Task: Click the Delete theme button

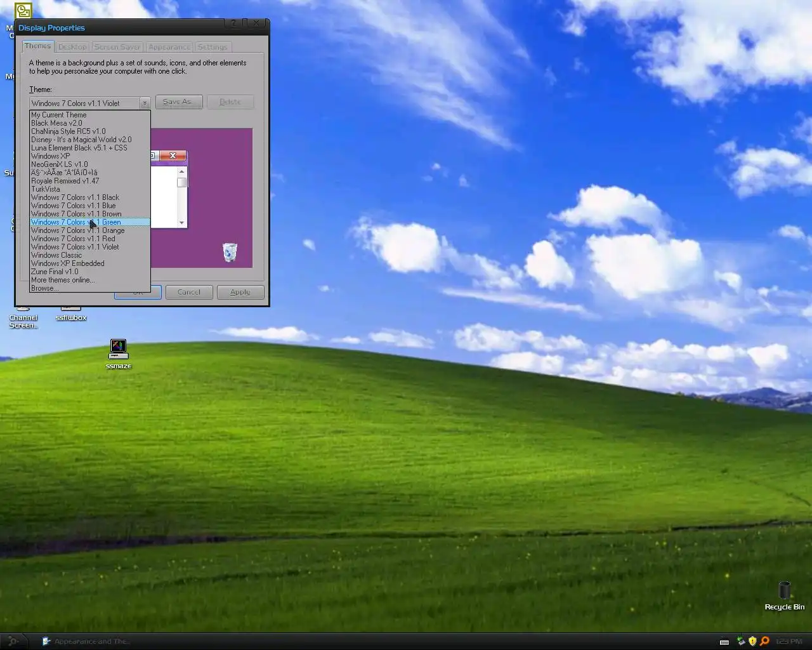Action: click(230, 102)
